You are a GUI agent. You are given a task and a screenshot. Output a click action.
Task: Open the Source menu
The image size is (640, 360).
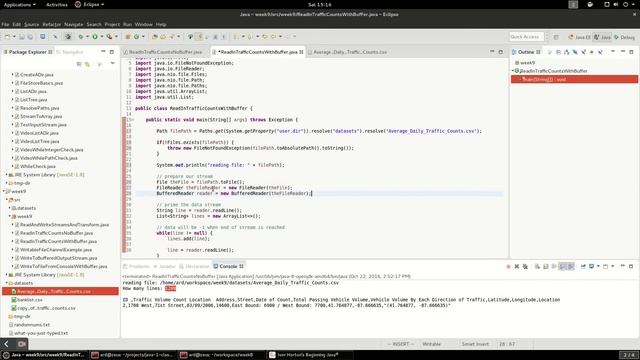[31, 24]
